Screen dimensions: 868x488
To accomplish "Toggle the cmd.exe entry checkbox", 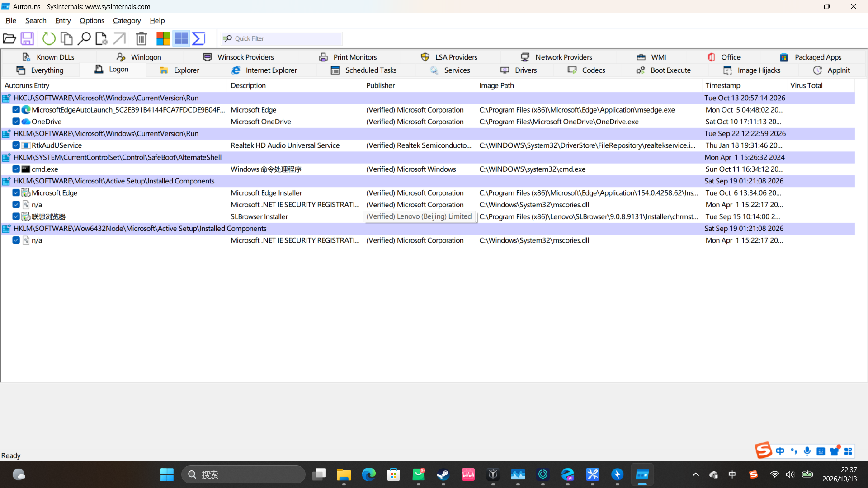I will tap(16, 169).
